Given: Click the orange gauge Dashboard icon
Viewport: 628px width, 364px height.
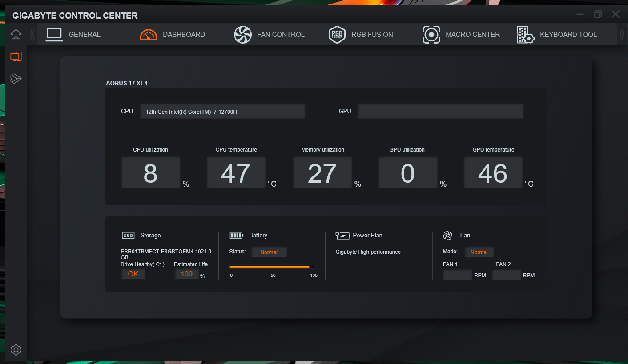Looking at the screenshot, I should pyautogui.click(x=149, y=34).
